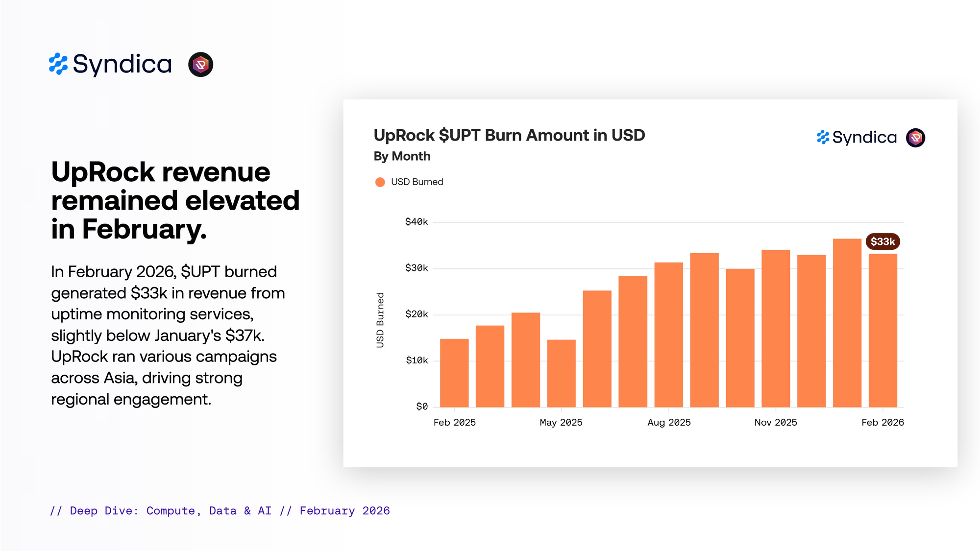Click the Feb 2026 bar in the chart

(882, 331)
